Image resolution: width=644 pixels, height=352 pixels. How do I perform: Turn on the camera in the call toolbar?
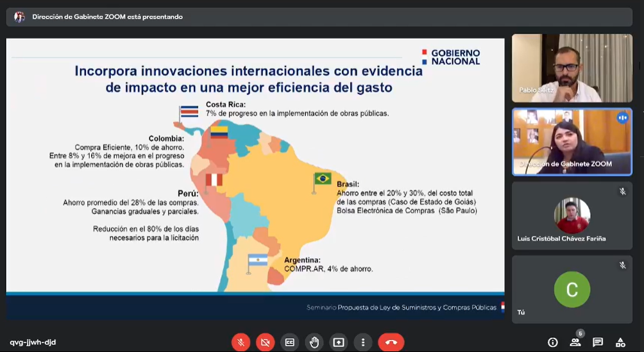266,342
